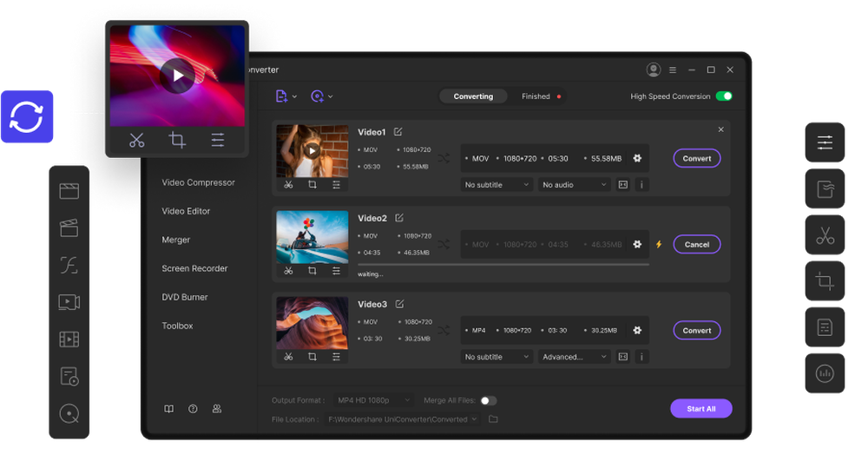868x455 pixels.
Task: Open Video3 effects sliders icon
Action: tap(336, 357)
